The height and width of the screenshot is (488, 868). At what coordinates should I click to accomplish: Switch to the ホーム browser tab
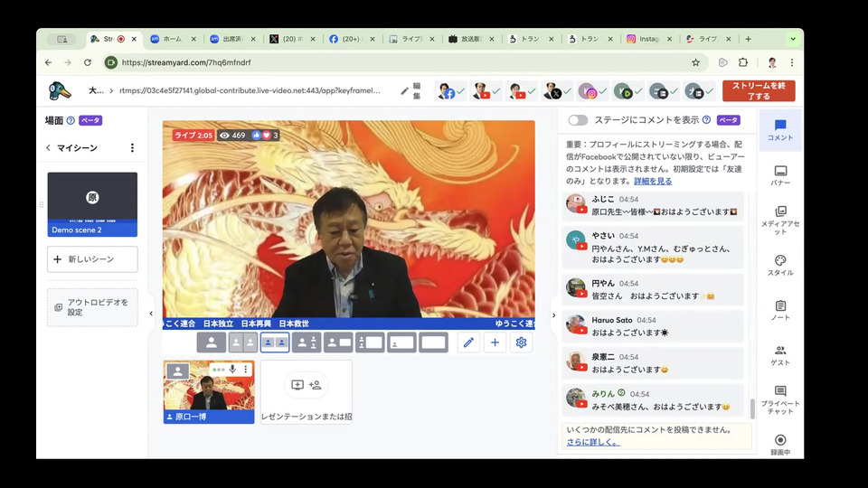coord(173,39)
